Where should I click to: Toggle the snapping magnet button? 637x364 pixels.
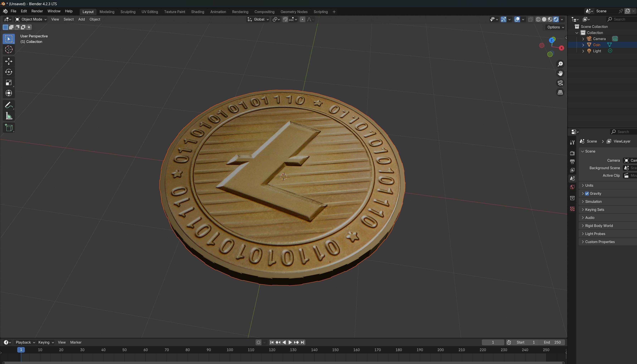point(285,19)
